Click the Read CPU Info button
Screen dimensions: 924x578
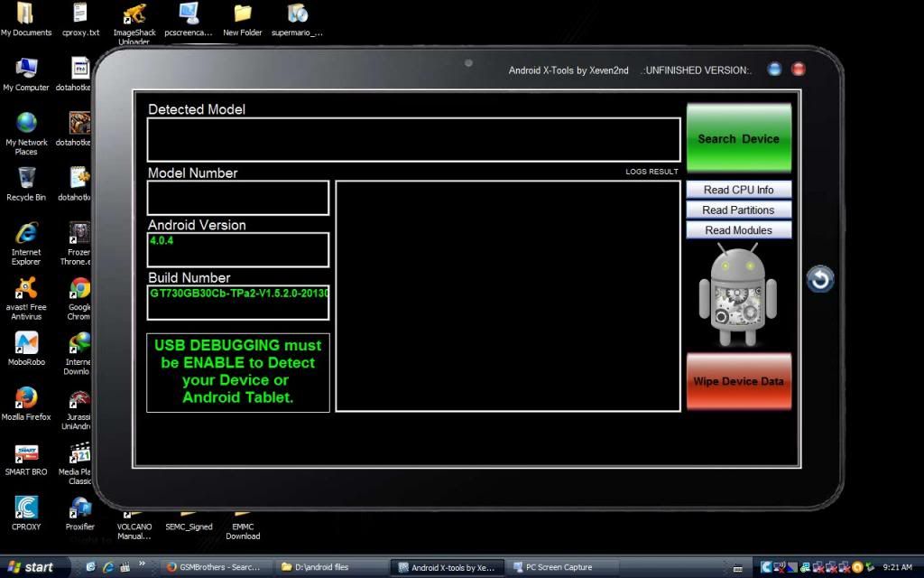738,190
